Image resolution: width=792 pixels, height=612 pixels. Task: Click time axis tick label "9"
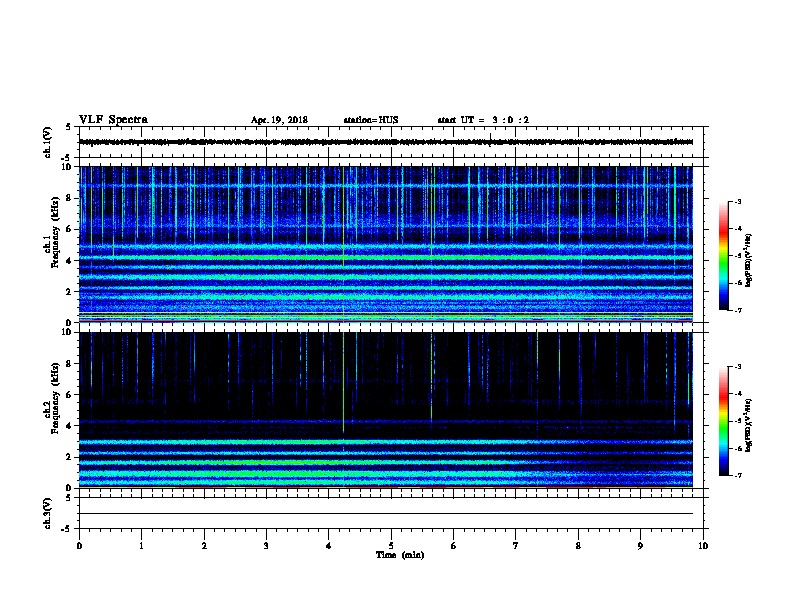tap(640, 546)
